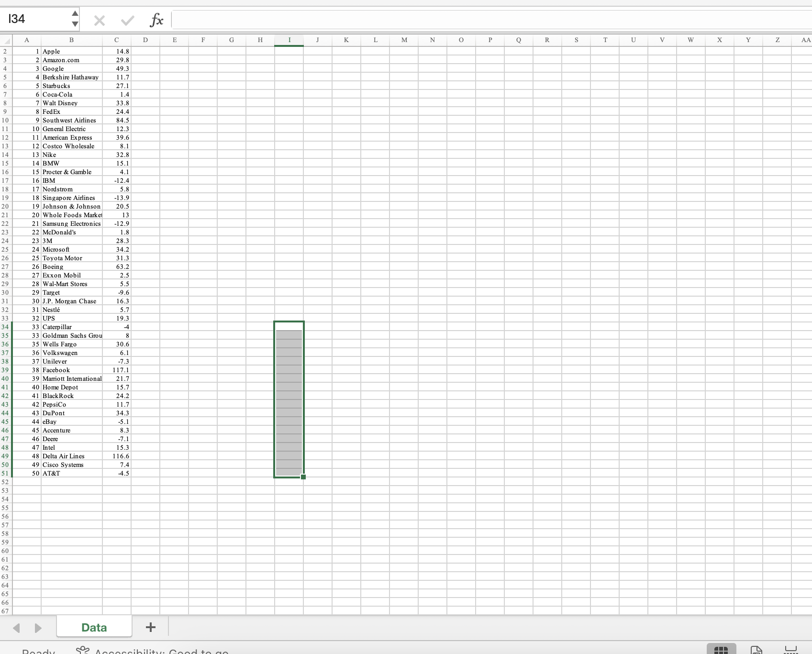Click the Starbucks cell
This screenshot has height=654, width=812.
(72, 86)
